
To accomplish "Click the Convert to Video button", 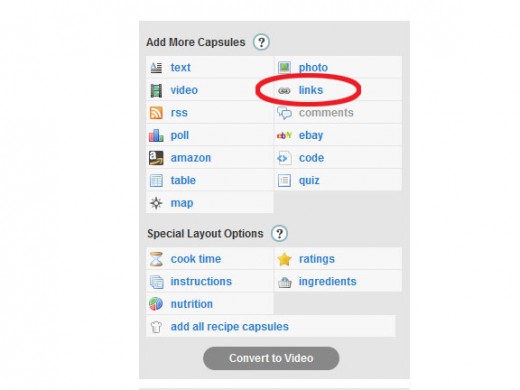I will pyautogui.click(x=271, y=358).
